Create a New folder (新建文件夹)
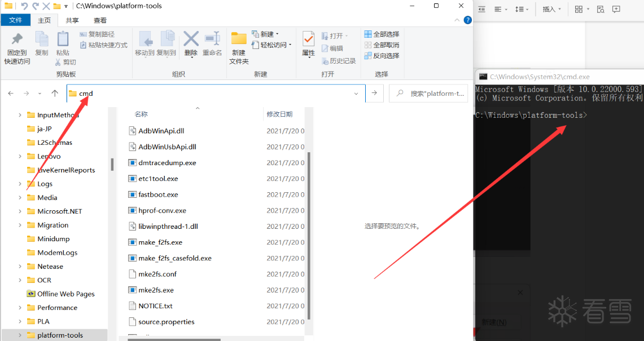The height and width of the screenshot is (341, 644). pos(239,48)
